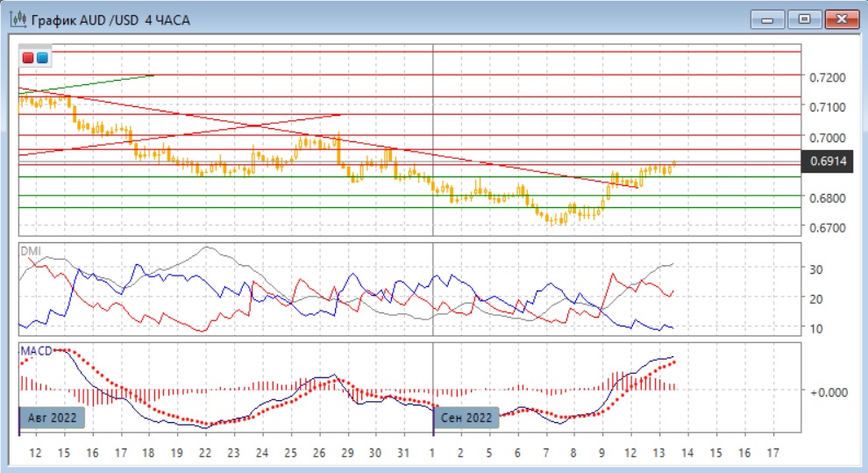Image resolution: width=868 pixels, height=473 pixels.
Task: Click the current price label 0.6914
Action: pos(829,161)
